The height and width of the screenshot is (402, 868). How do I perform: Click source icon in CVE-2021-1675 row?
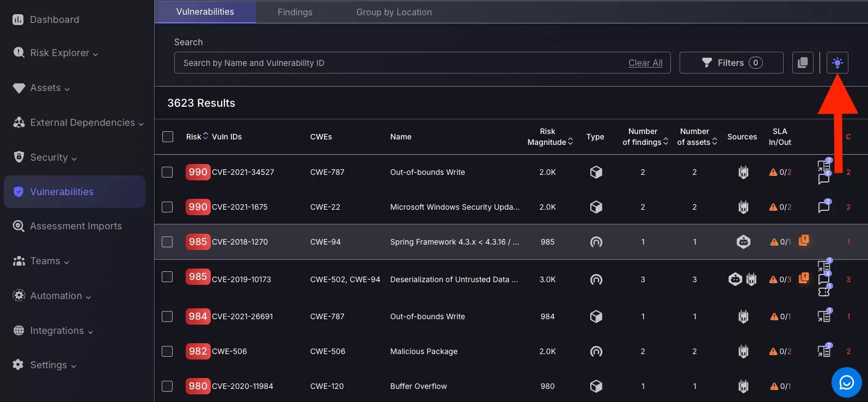coord(743,207)
